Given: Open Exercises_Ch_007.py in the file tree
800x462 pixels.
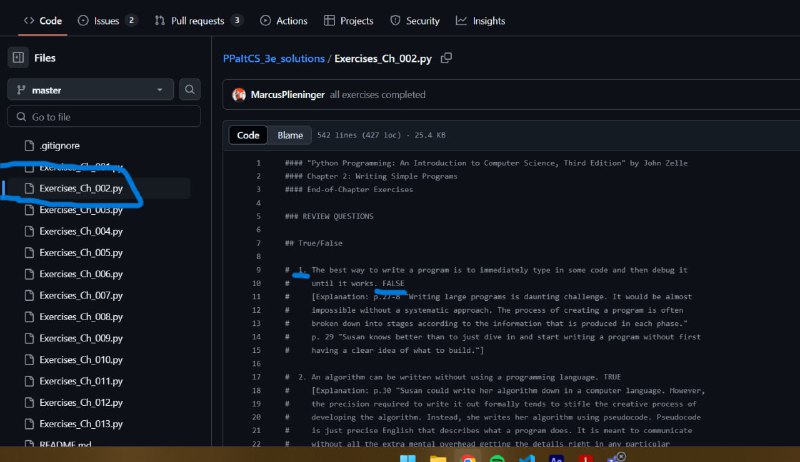Looking at the screenshot, I should point(81,296).
